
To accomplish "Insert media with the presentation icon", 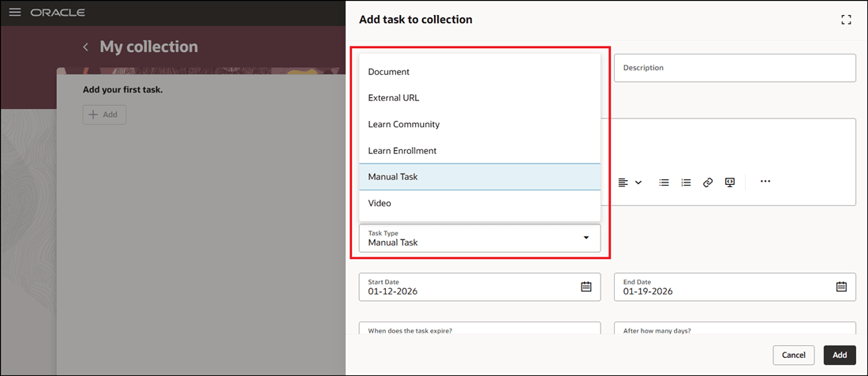I will click(x=730, y=182).
